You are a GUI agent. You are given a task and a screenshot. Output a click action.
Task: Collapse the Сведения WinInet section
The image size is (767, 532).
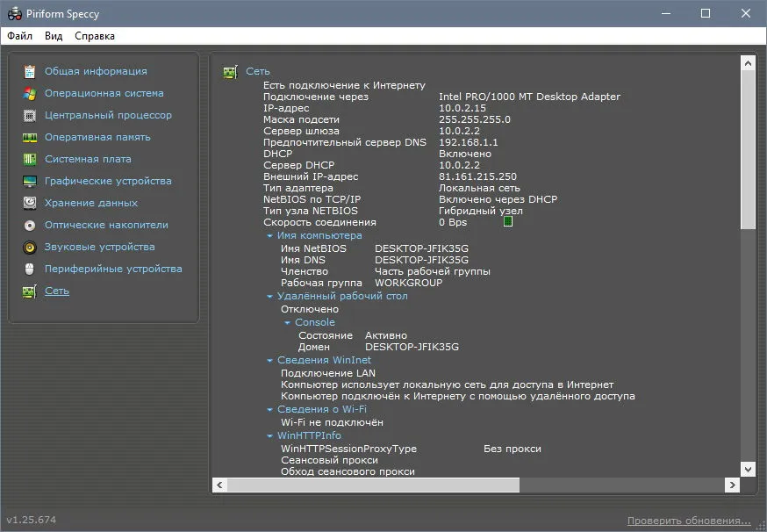(269, 361)
